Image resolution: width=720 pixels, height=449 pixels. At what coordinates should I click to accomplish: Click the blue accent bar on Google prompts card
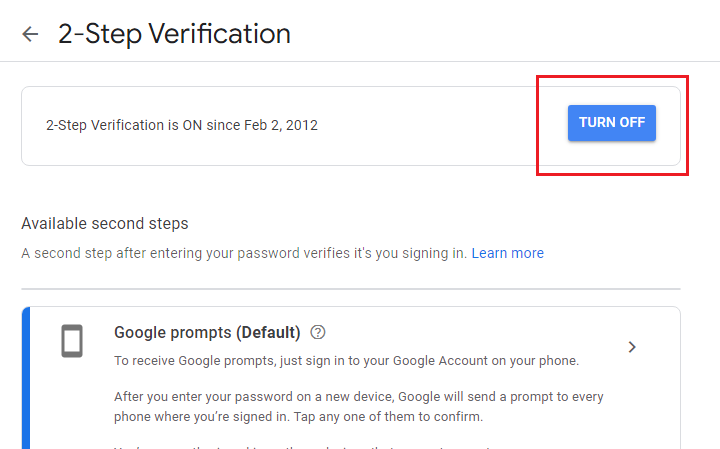click(26, 378)
